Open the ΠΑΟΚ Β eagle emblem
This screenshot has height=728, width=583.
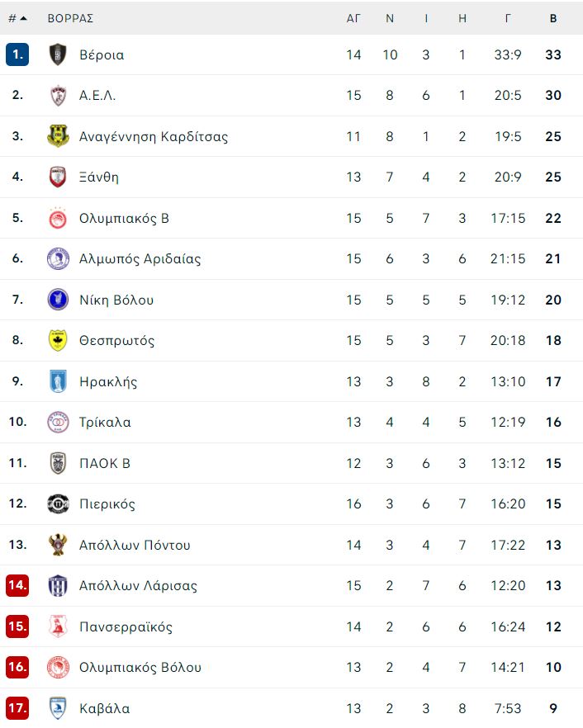click(x=58, y=463)
